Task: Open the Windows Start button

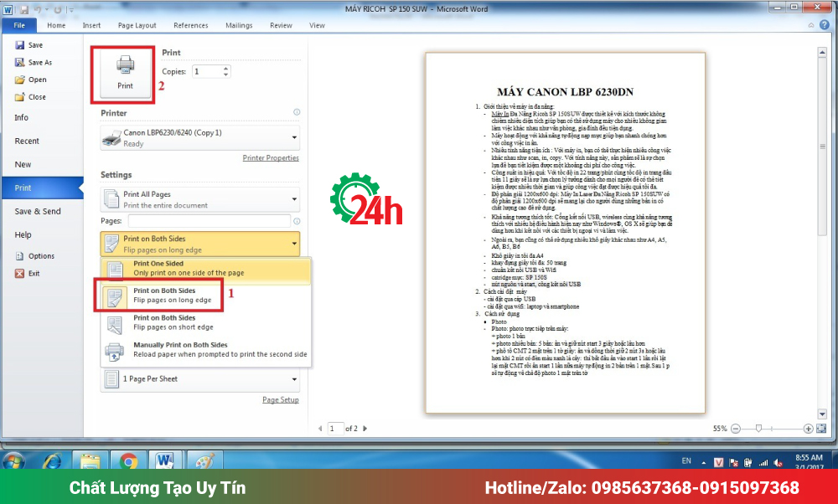Action: tap(13, 460)
